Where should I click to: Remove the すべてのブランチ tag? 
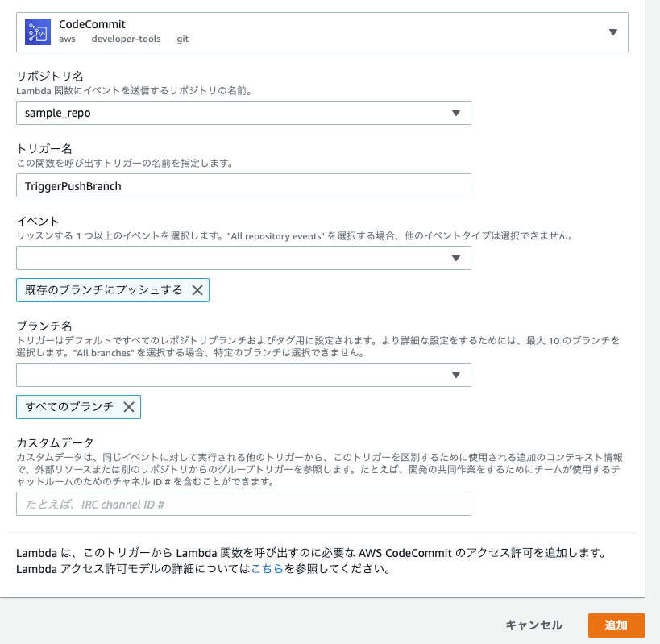click(x=129, y=407)
